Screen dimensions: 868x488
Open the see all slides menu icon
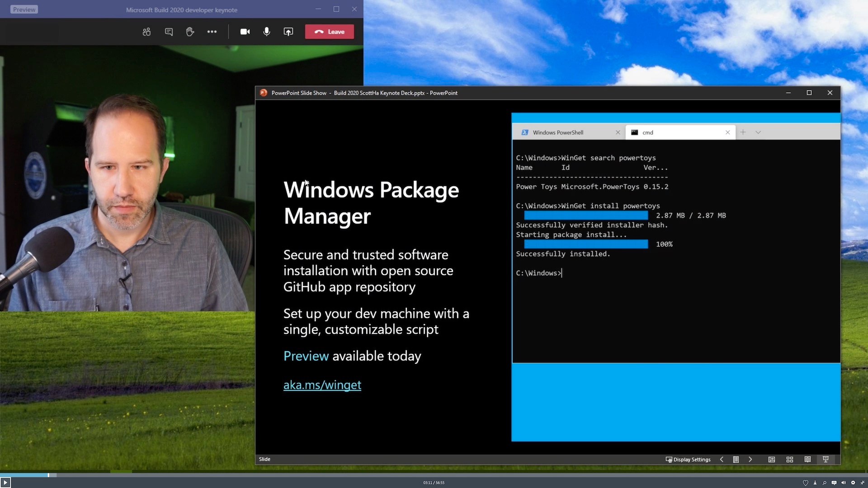point(736,460)
